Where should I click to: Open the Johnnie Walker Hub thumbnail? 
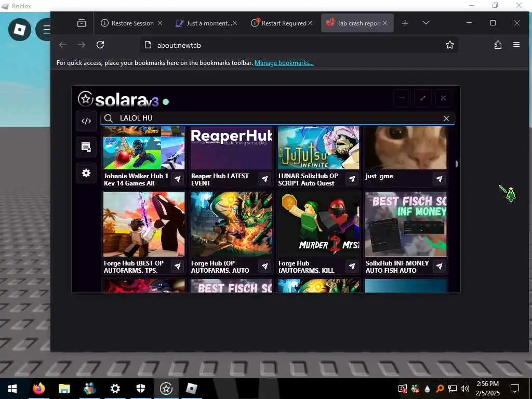[144, 148]
